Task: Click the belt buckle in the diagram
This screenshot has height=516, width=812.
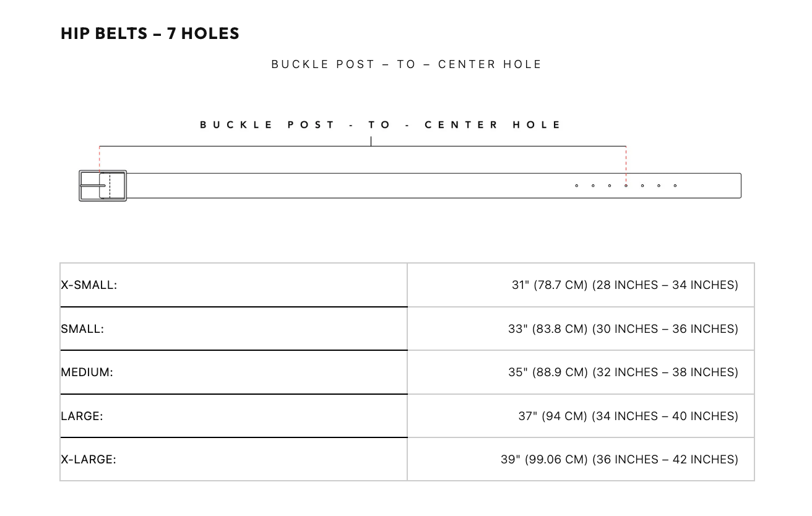Action: click(102, 186)
